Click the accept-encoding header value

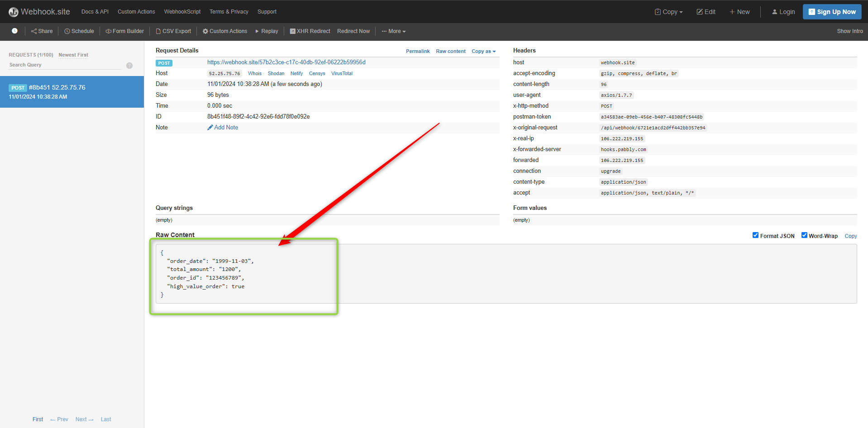click(639, 73)
